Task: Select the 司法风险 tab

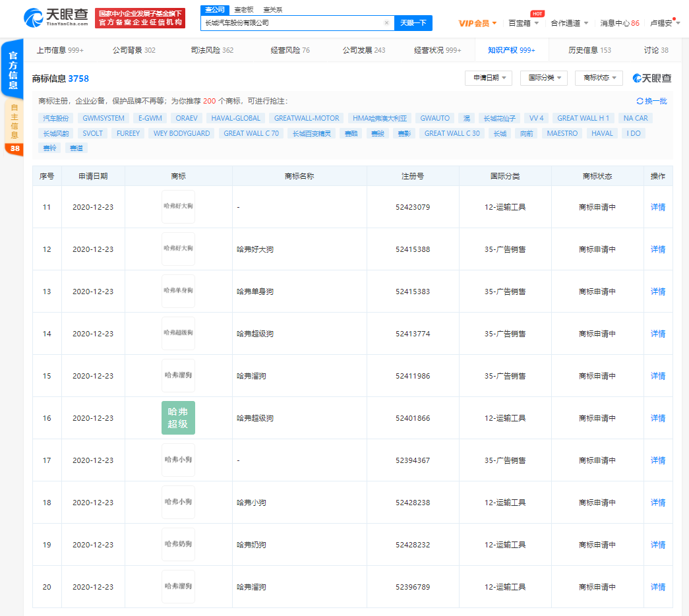Action: pos(212,50)
